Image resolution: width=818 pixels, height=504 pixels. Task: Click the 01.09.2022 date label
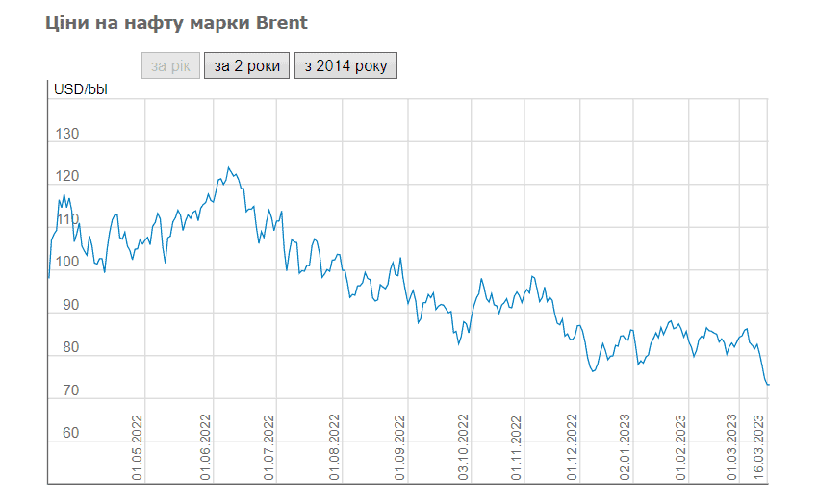click(399, 447)
